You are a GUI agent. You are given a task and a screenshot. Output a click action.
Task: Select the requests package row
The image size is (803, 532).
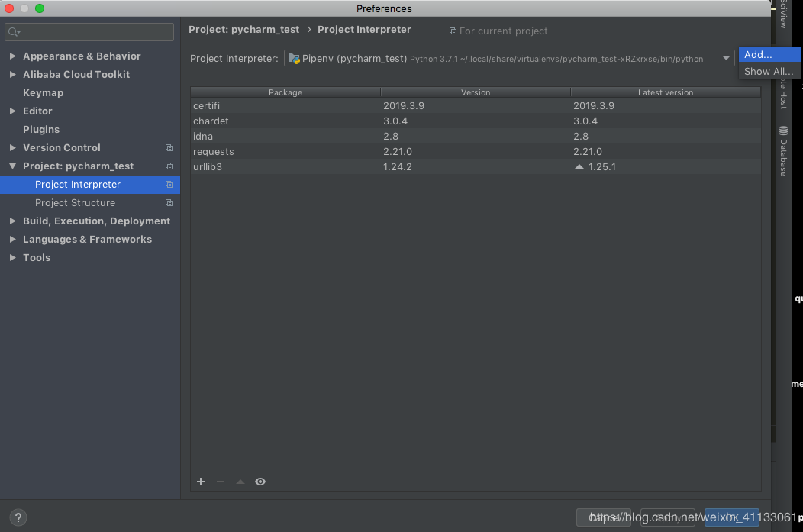coord(476,152)
